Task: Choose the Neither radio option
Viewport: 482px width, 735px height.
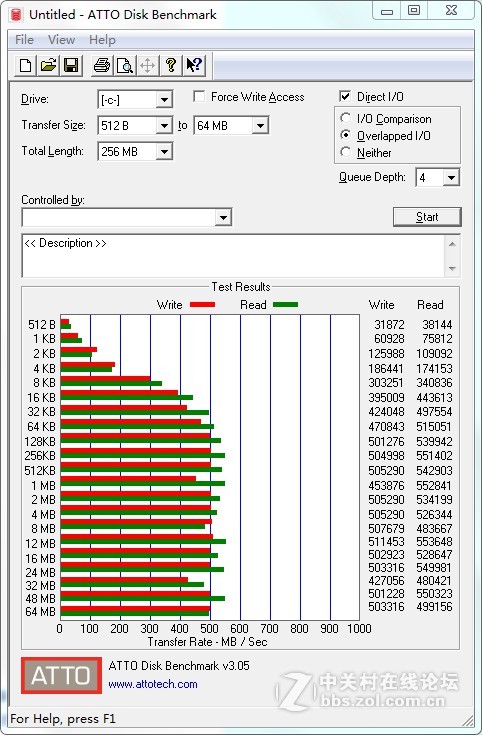Action: tap(346, 152)
